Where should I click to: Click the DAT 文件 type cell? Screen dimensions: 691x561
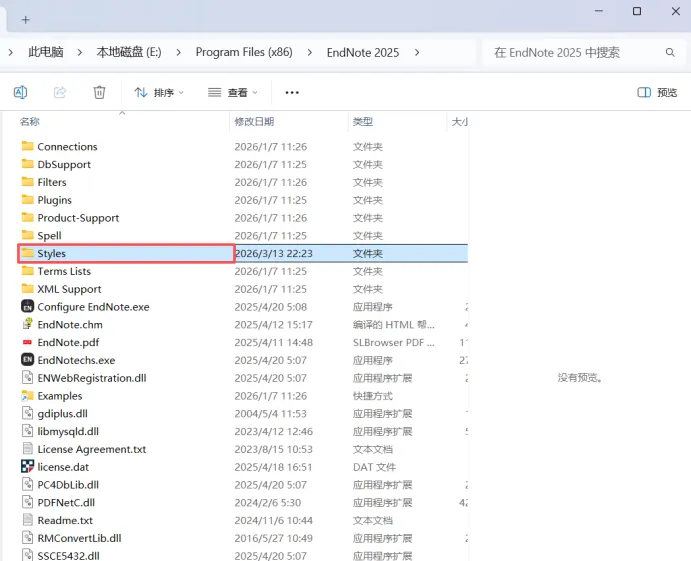[374, 467]
